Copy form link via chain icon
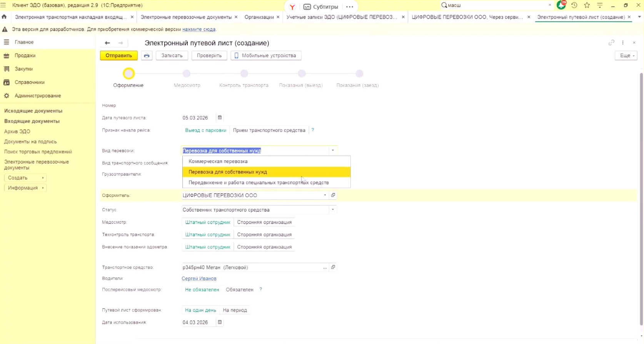Screen dimensions: 644x344 [x=611, y=43]
